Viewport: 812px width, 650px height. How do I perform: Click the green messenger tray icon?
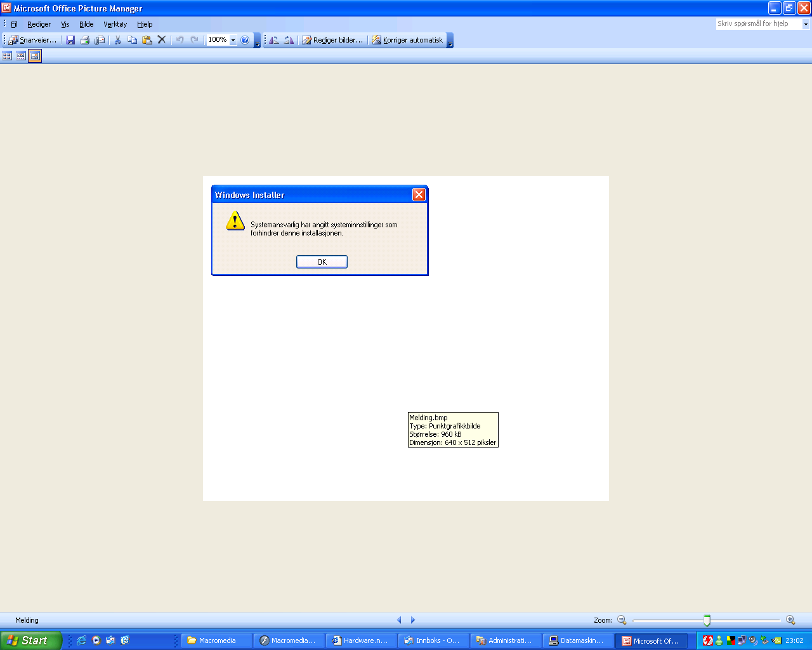tap(719, 640)
